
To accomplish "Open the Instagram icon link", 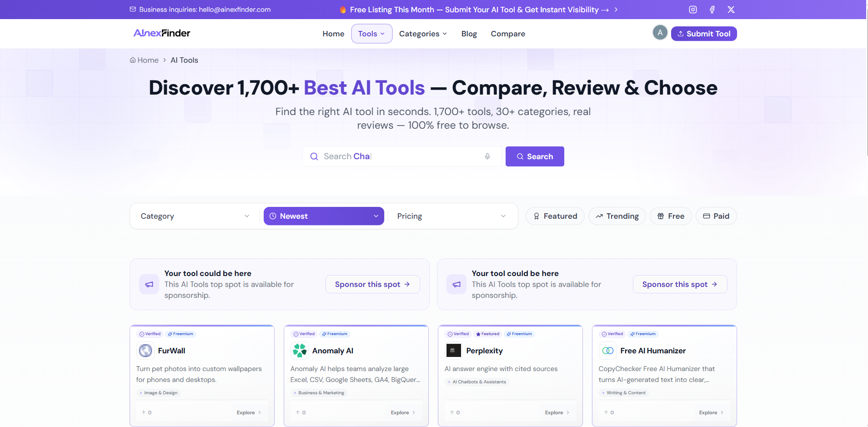I will point(692,10).
